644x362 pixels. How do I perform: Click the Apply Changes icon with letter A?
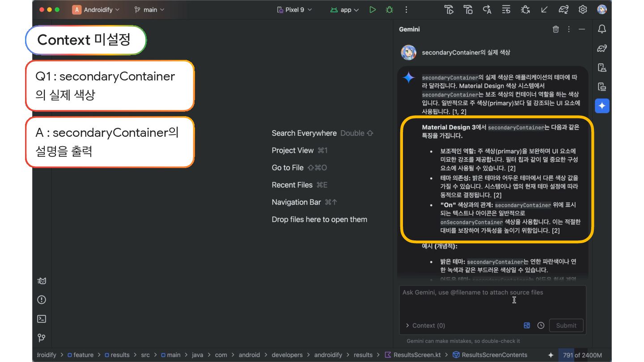click(487, 9)
